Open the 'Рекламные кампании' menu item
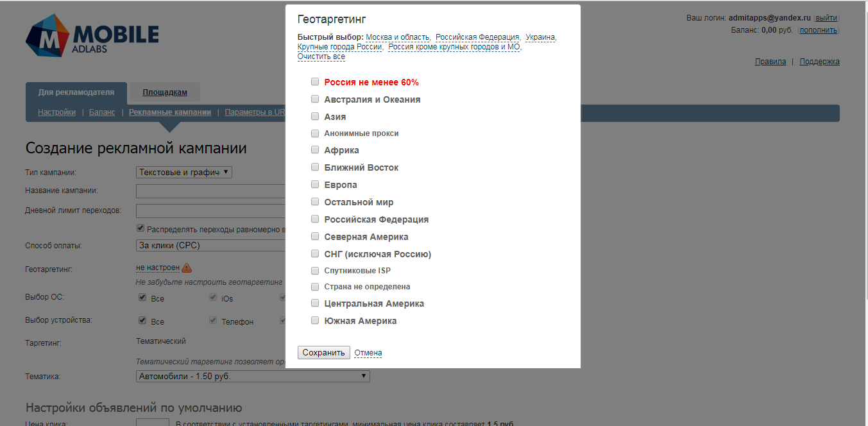The width and height of the screenshot is (868, 426). pos(170,112)
